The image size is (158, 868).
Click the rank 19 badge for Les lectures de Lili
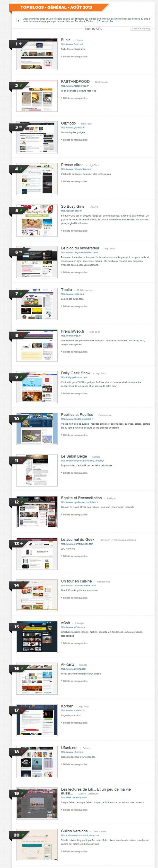click(x=19, y=793)
